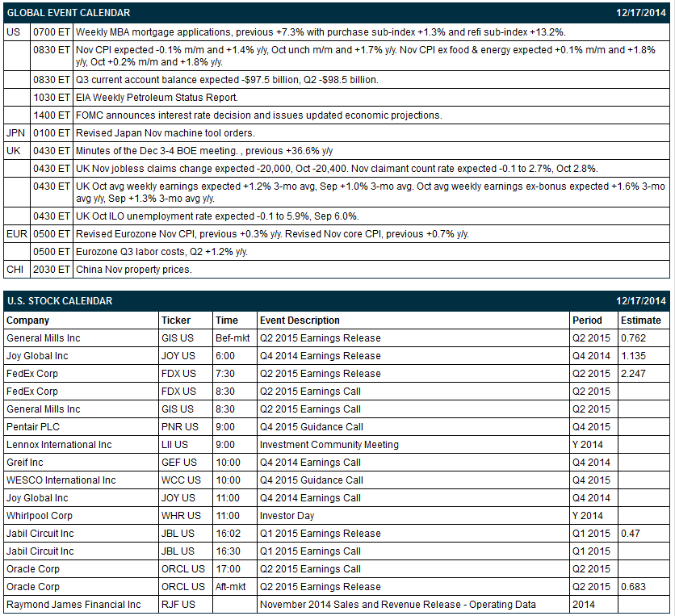The width and height of the screenshot is (675, 616).
Task: Click the date 12/17/2014 in Global Event Calendar header
Action: 640,13
